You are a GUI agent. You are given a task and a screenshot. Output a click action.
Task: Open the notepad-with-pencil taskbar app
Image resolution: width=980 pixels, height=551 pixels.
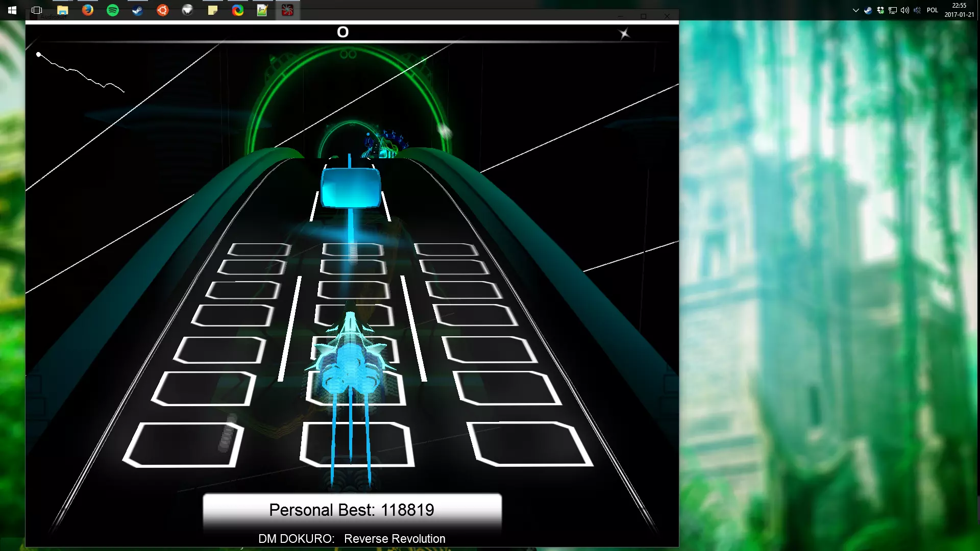click(x=262, y=10)
